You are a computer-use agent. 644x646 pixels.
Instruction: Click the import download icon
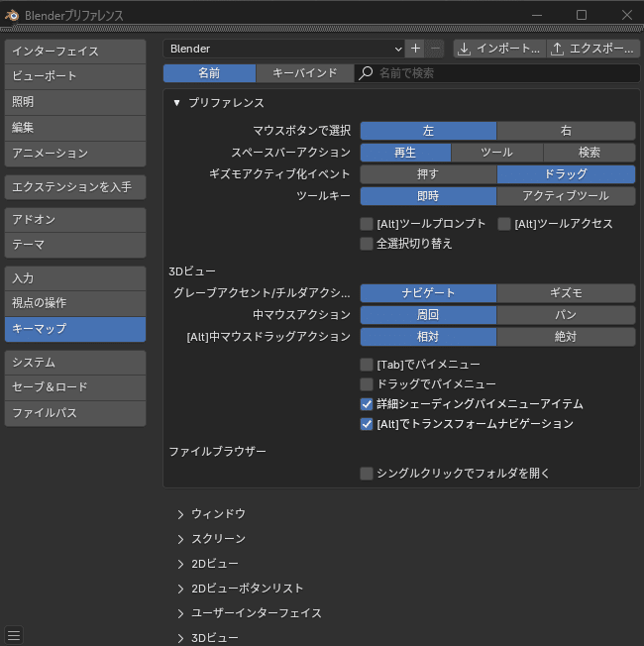coord(464,48)
